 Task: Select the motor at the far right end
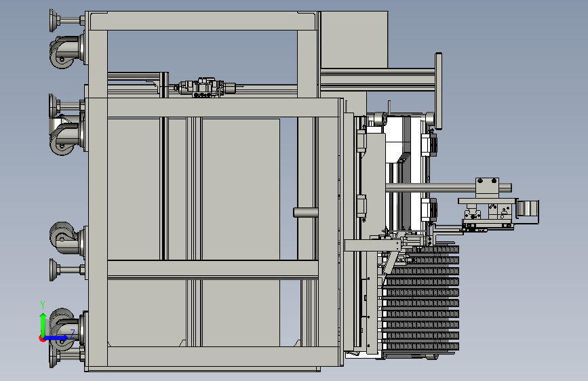(527, 207)
